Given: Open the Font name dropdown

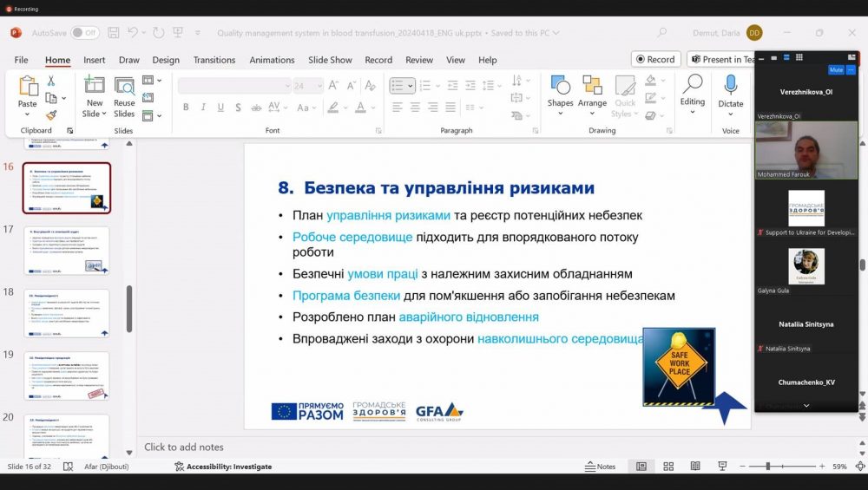Looking at the screenshot, I should click(287, 86).
